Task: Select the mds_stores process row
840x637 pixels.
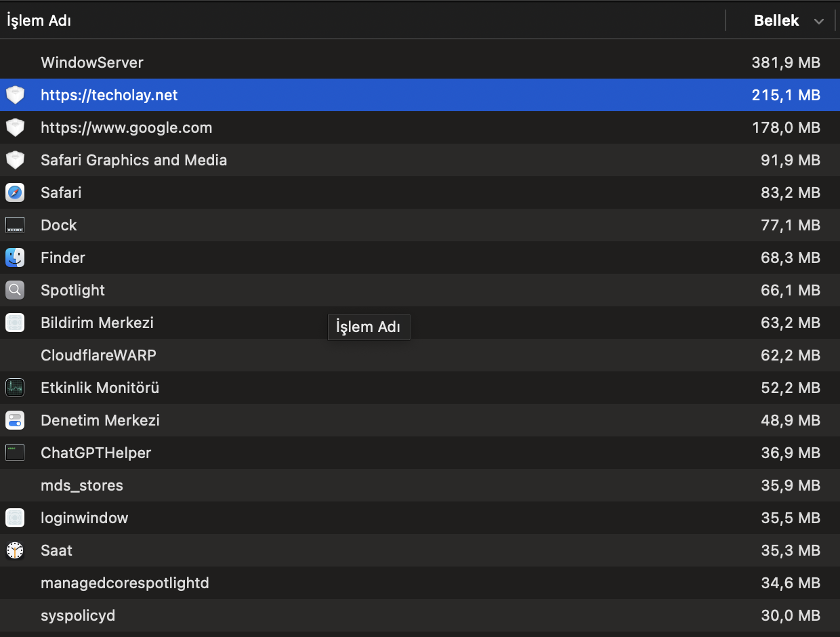Action: pyautogui.click(x=420, y=485)
